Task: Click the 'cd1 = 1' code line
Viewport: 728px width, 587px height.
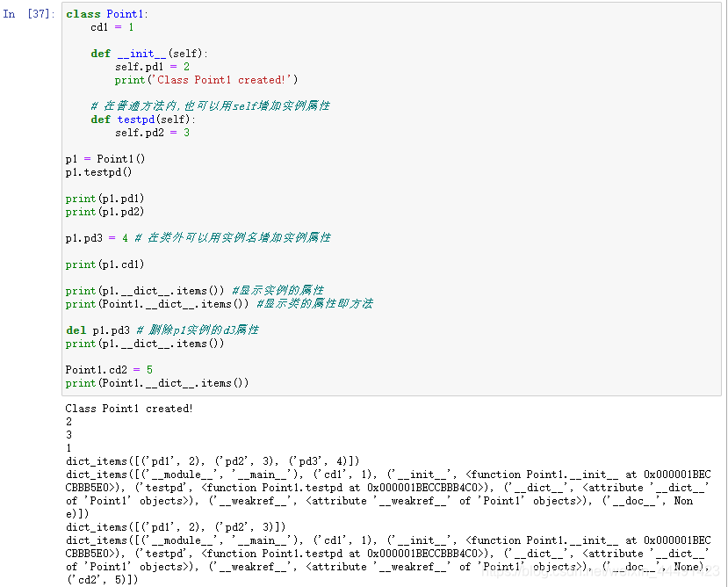Action: [x=112, y=27]
